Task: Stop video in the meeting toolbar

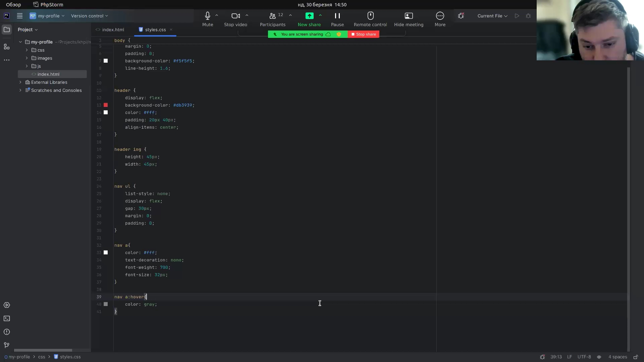Action: [235, 19]
